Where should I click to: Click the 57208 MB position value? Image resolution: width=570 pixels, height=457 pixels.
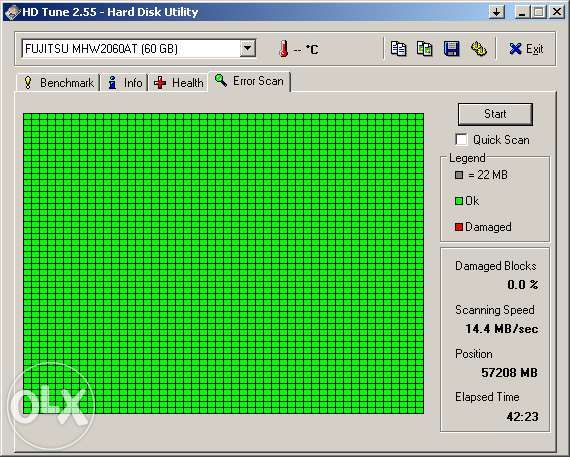point(509,373)
